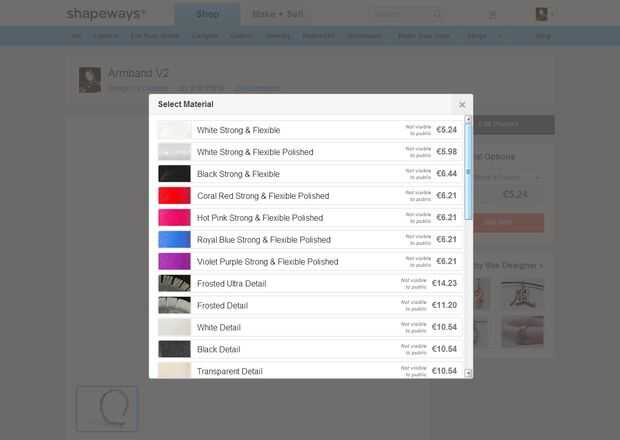
Task: Select White Detail material
Action: (x=310, y=327)
